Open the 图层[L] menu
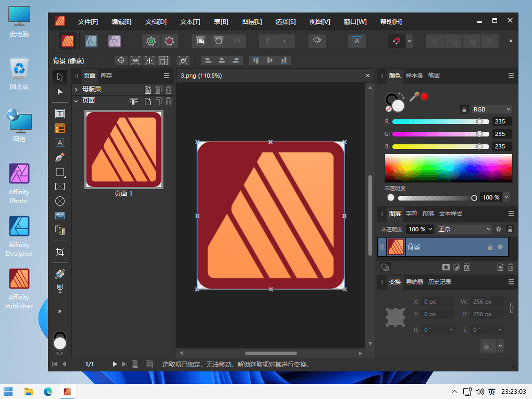 click(252, 22)
